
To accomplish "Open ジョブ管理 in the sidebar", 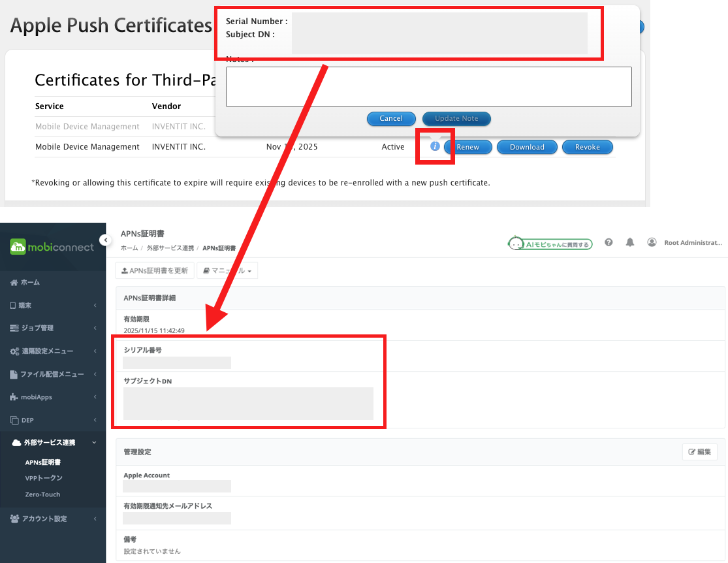I will [38, 328].
